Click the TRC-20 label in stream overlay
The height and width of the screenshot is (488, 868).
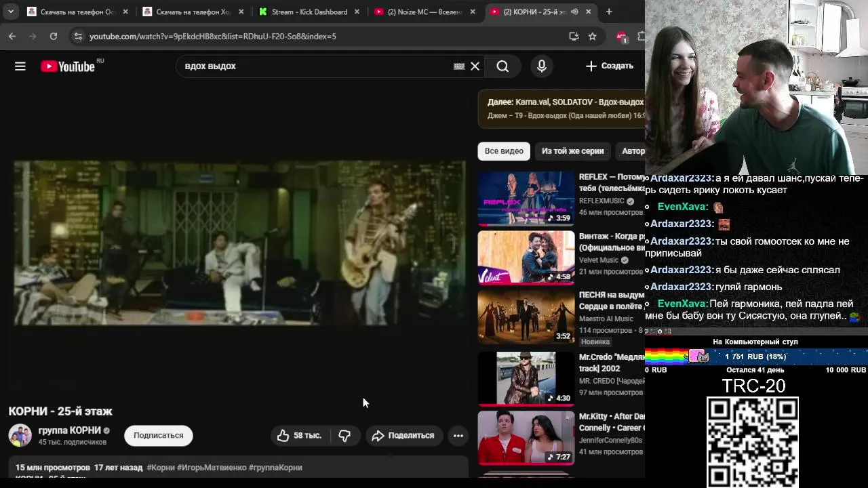753,386
